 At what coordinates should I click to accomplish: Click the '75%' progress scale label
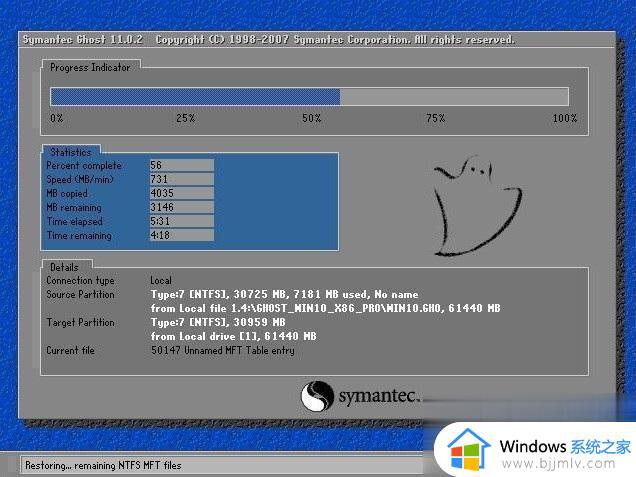point(436,118)
